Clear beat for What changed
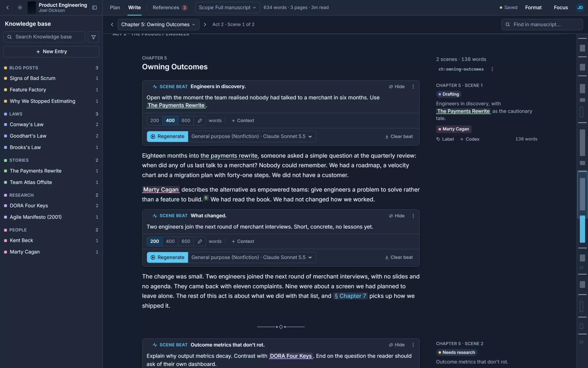Image resolution: width=588 pixels, height=368 pixels. coord(399,257)
